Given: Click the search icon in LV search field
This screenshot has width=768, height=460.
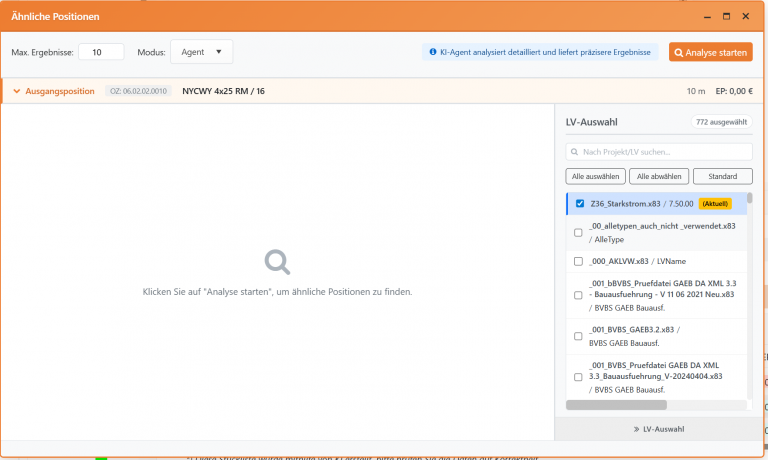Looking at the screenshot, I should pyautogui.click(x=575, y=152).
